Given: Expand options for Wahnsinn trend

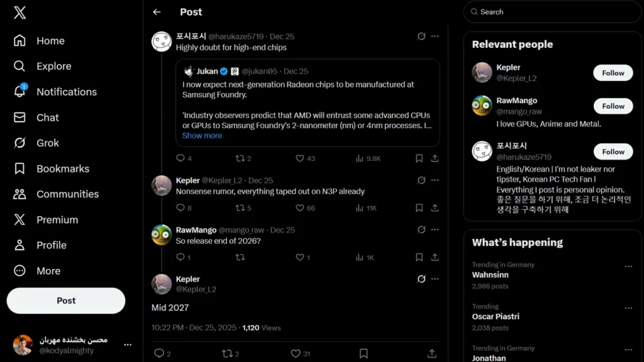Looking at the screenshot, I should click(x=628, y=266).
